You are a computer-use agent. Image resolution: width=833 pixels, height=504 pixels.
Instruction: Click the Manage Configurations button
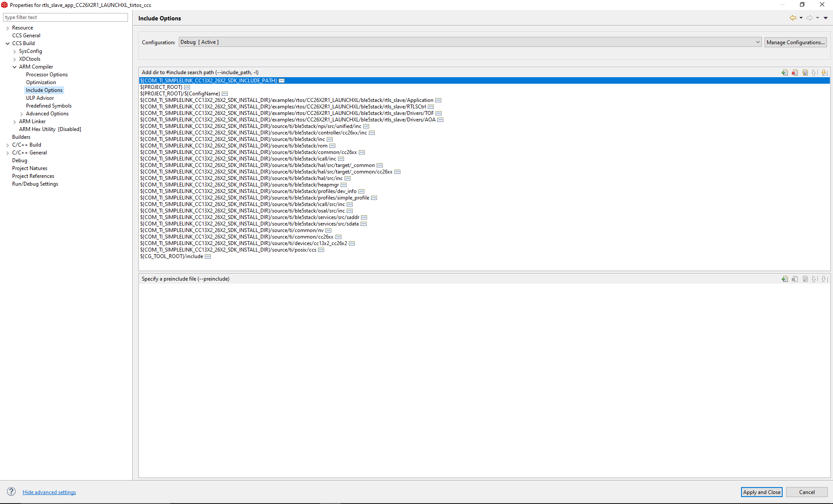tap(795, 42)
